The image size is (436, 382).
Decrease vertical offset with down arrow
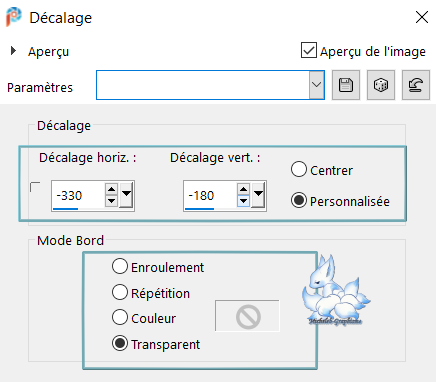pyautogui.click(x=243, y=201)
